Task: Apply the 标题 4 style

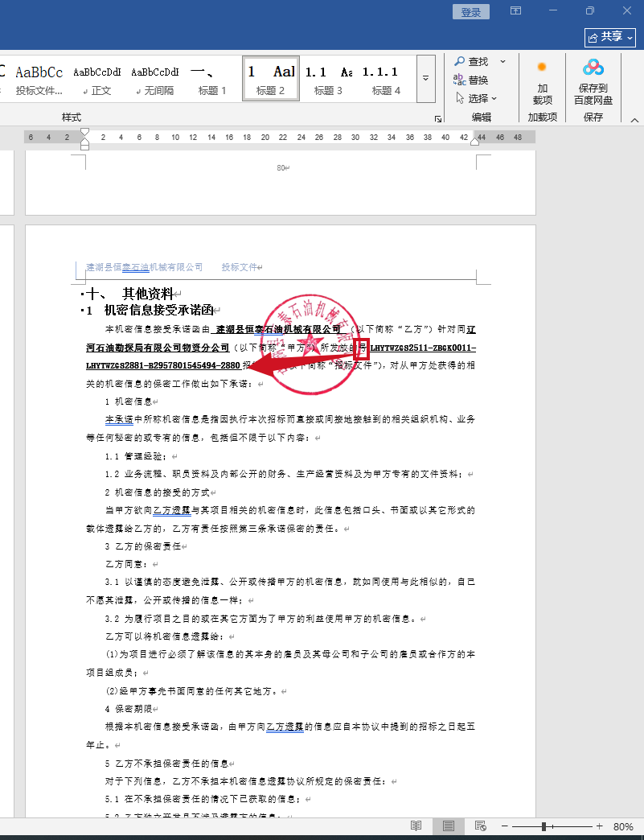Action: (x=386, y=80)
